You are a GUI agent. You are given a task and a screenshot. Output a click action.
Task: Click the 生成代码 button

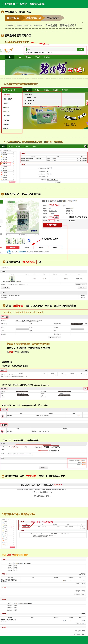(58, 182)
